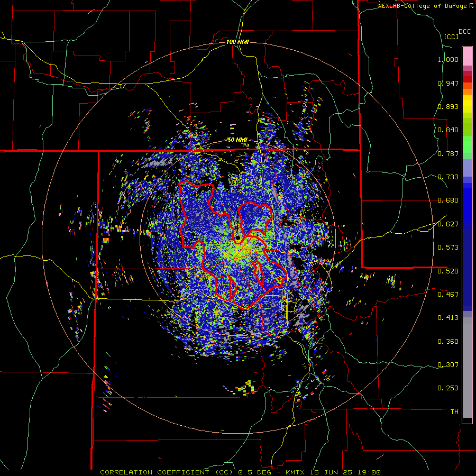
Task: Pick the orange color bar segment
Action: [x=467, y=91]
